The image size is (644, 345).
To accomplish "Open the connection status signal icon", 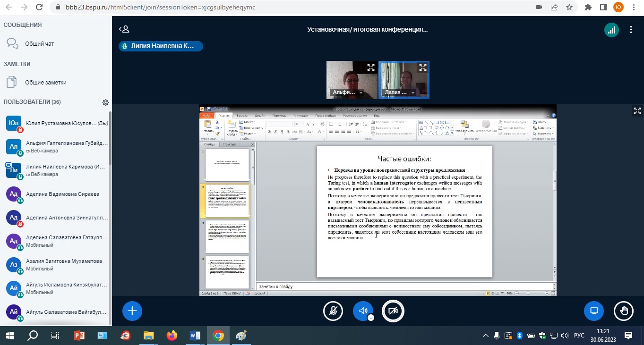I will click(611, 30).
